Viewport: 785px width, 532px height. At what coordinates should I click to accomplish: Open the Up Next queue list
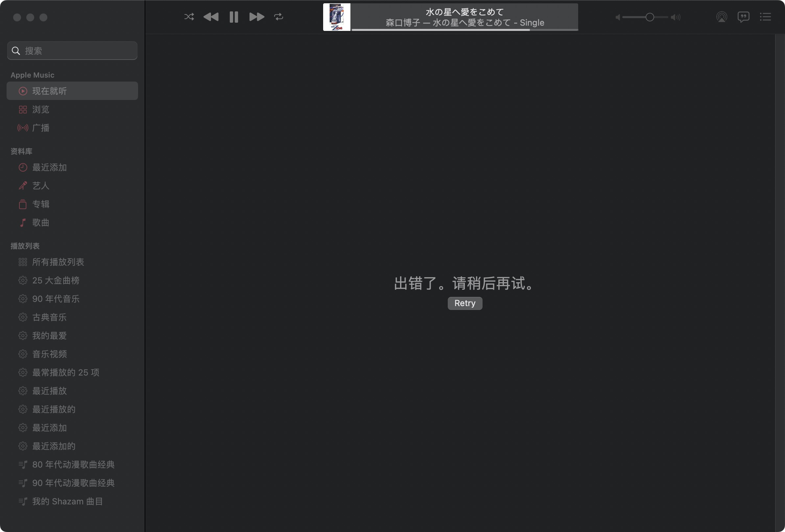coord(765,16)
